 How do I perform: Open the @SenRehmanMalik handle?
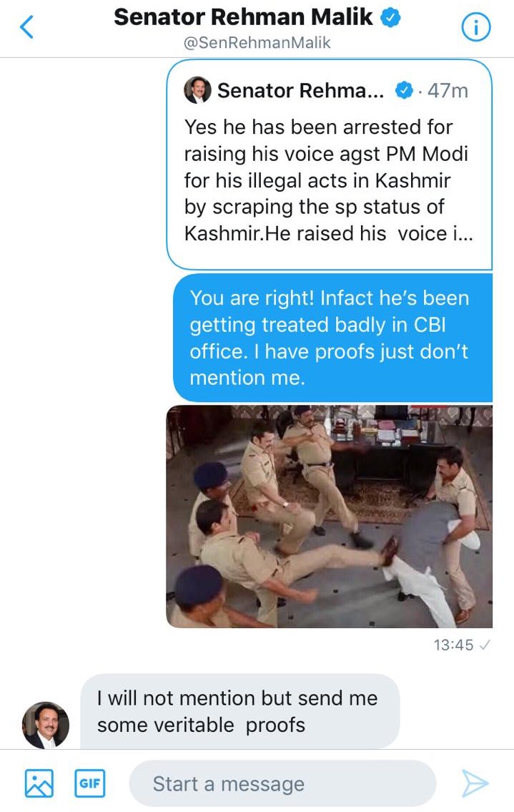click(x=257, y=42)
